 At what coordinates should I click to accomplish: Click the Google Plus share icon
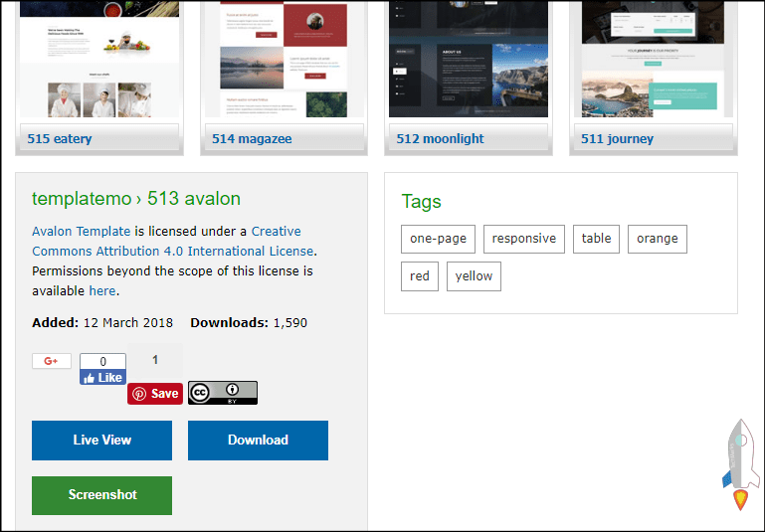click(51, 361)
